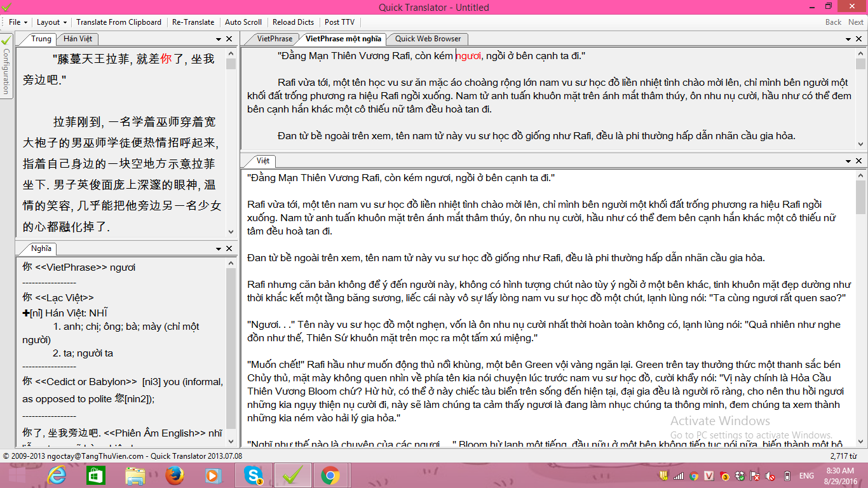This screenshot has width=868, height=488.
Task: Click the Re-Translate button
Action: [193, 22]
